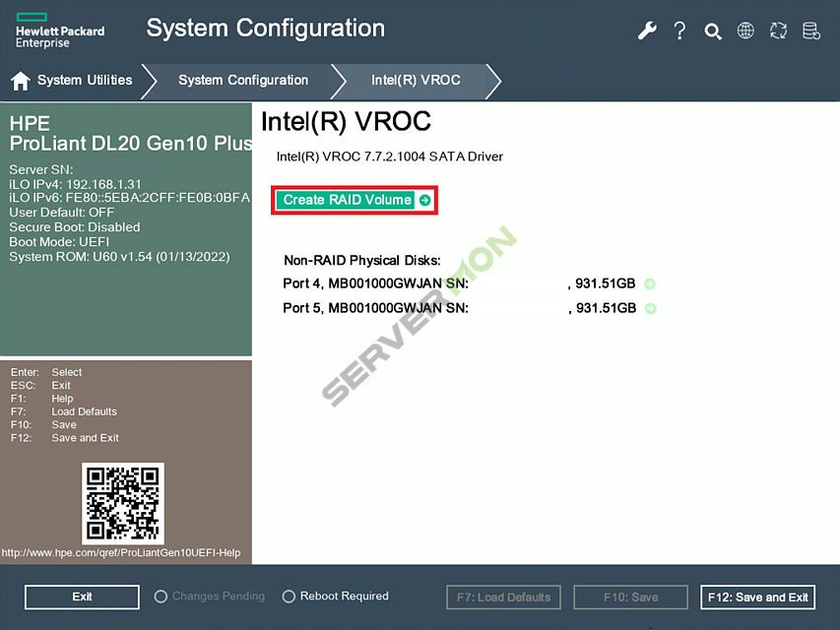Open the hpe.com ProLiantGen10UEFI-Help link
Viewport: 840px width, 630px height.
[x=121, y=553]
